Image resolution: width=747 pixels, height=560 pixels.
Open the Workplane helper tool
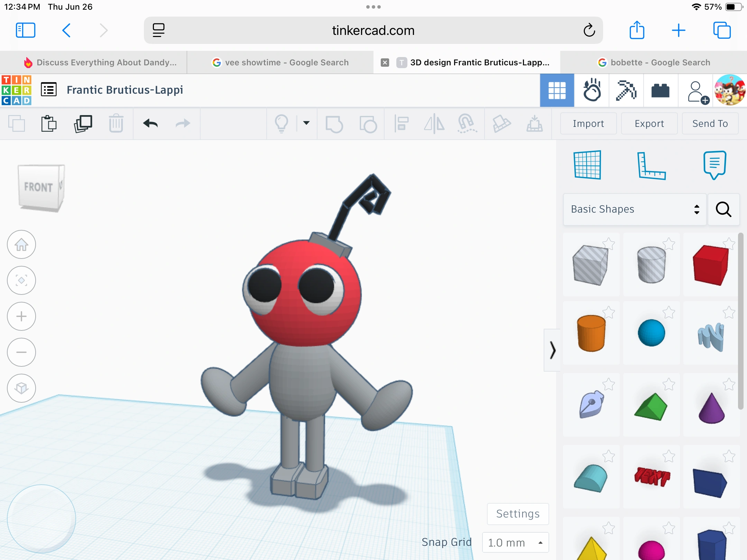coord(588,165)
